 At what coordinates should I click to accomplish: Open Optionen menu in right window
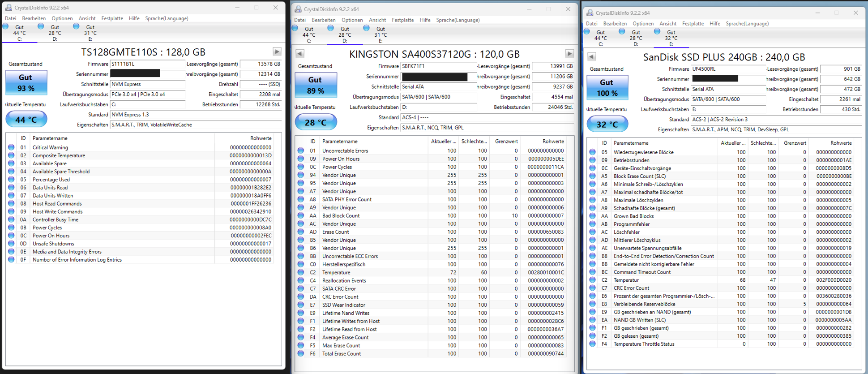[x=643, y=24]
